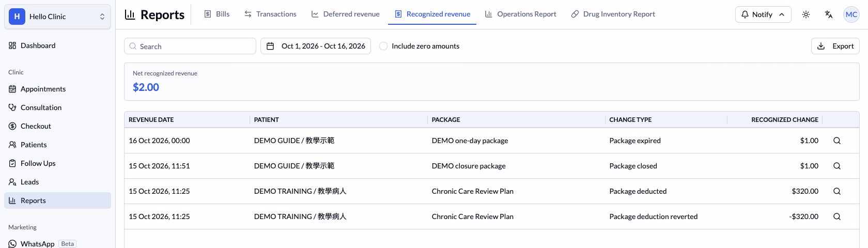Image resolution: width=868 pixels, height=248 pixels.
Task: Open Dashboard in the sidebar
Action: point(57,45)
